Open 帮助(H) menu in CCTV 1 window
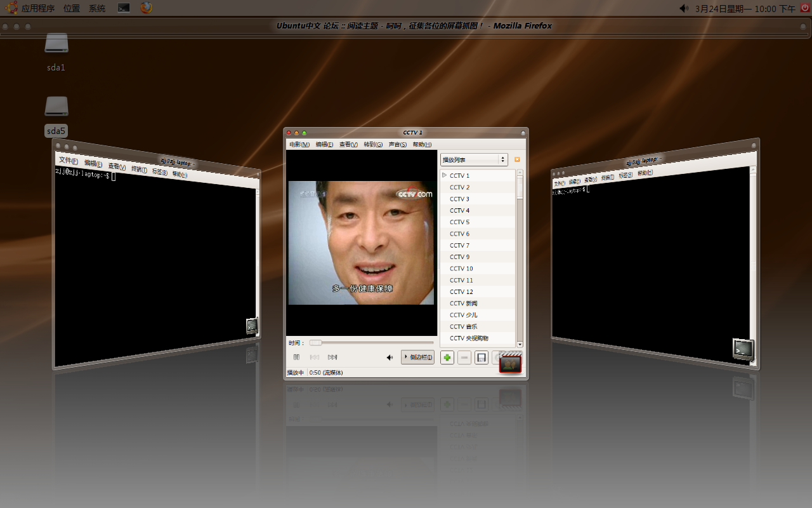This screenshot has width=812, height=508. [422, 145]
